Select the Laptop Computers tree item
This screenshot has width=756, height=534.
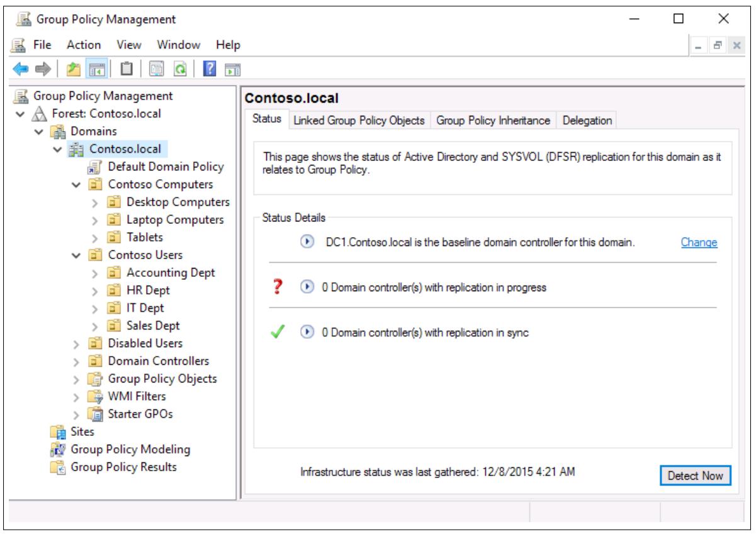tap(175, 220)
